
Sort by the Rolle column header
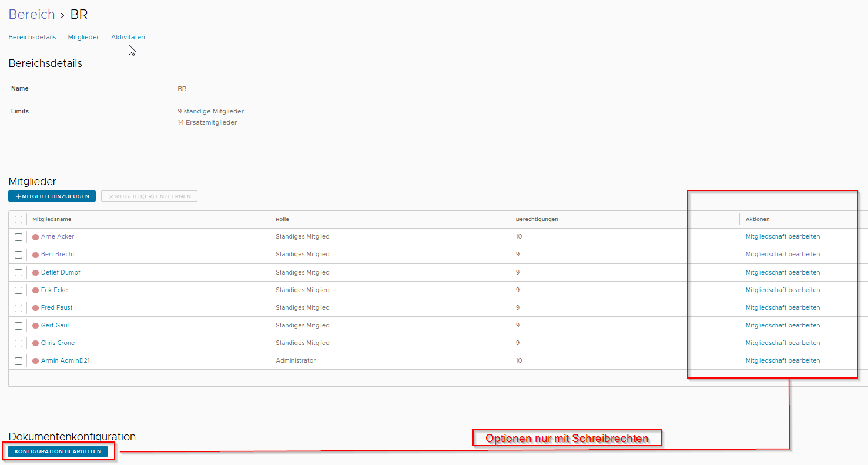pos(283,219)
